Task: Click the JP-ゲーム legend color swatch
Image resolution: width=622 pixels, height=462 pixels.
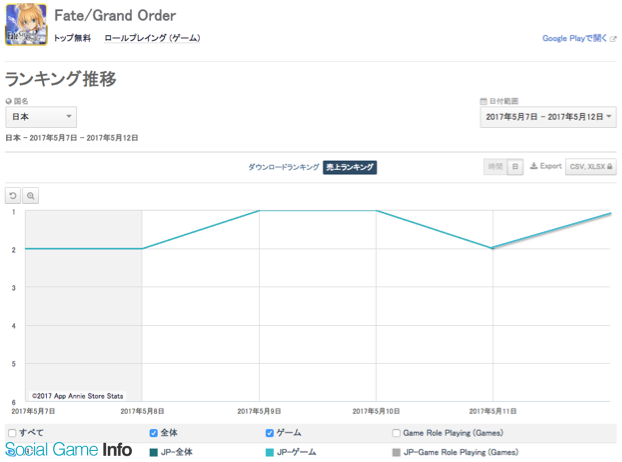Action: (269, 452)
